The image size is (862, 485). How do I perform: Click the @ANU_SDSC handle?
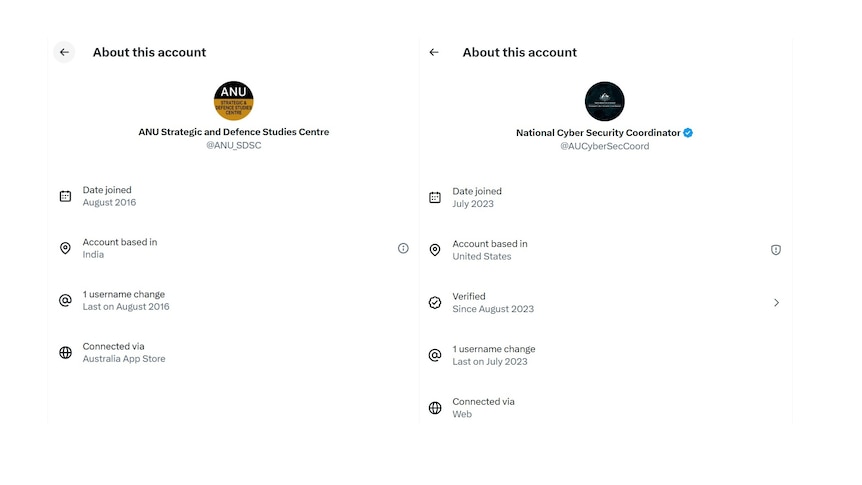click(234, 146)
